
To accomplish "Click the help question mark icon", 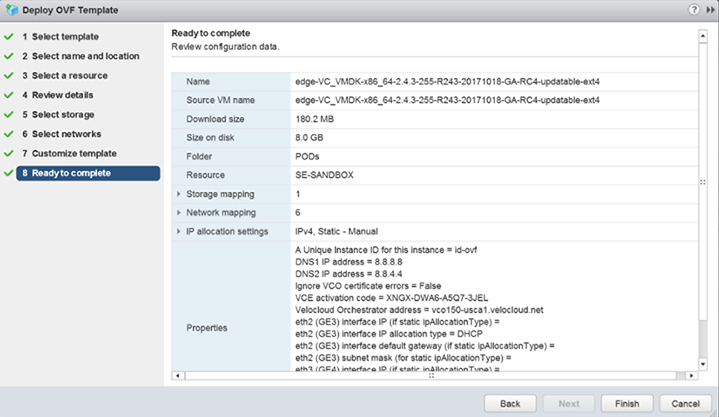I will [693, 9].
